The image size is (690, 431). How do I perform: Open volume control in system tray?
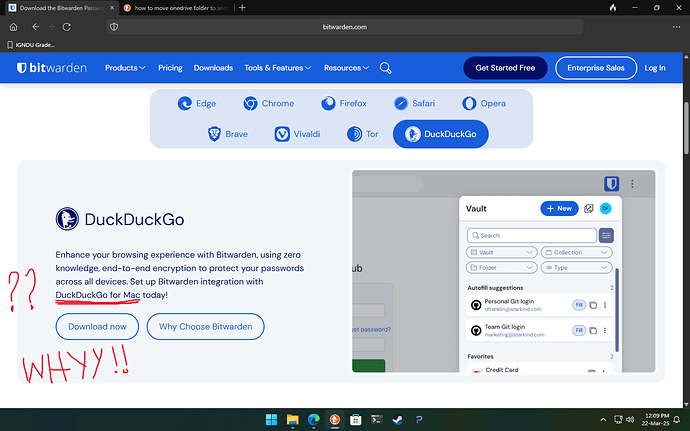click(x=630, y=420)
